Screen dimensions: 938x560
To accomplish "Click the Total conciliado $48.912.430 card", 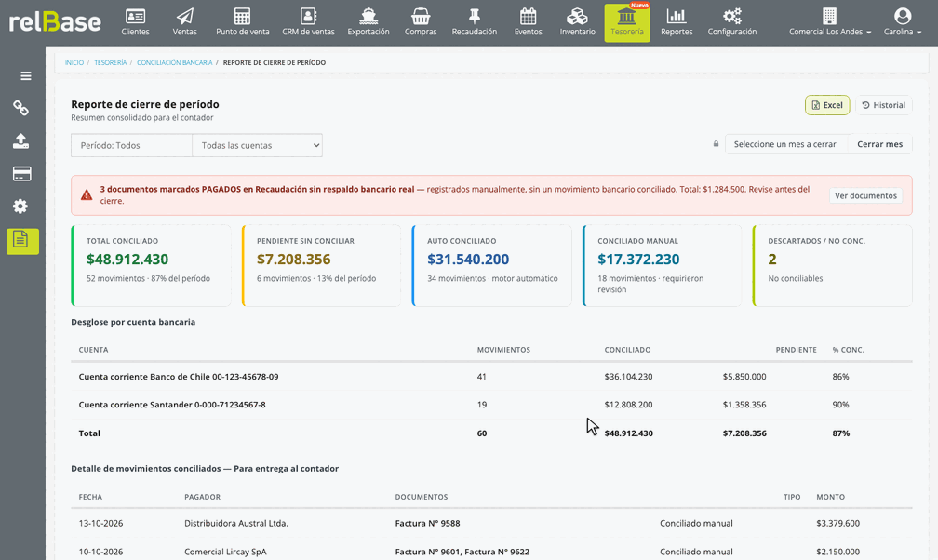I will [151, 266].
